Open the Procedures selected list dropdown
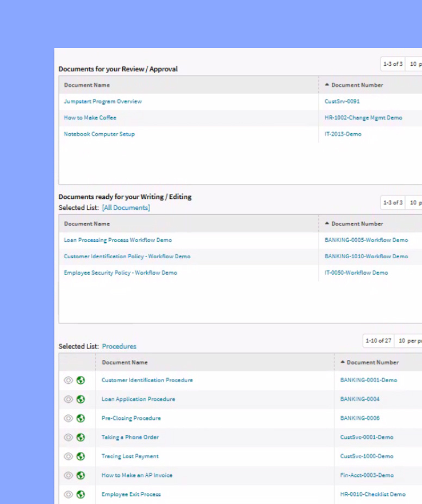422x504 pixels. tap(119, 346)
